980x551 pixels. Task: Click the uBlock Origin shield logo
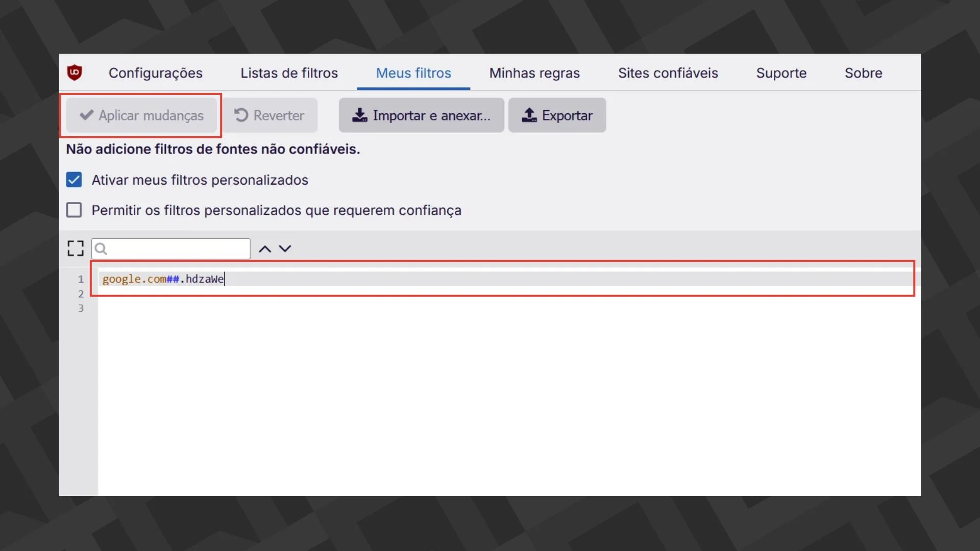75,72
